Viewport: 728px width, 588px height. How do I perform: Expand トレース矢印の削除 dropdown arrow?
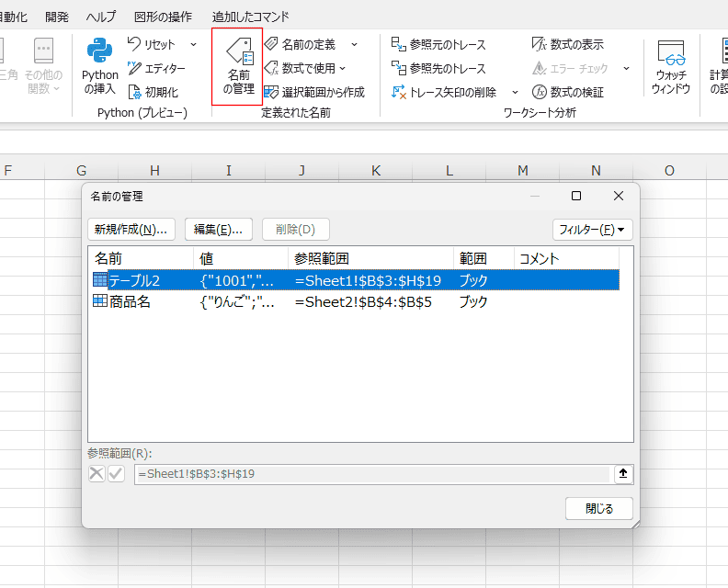515,92
